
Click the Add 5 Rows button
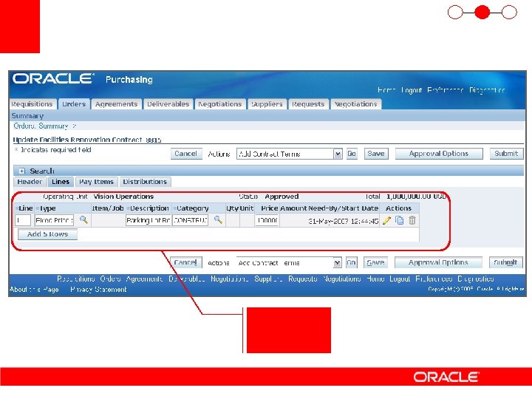pos(47,234)
